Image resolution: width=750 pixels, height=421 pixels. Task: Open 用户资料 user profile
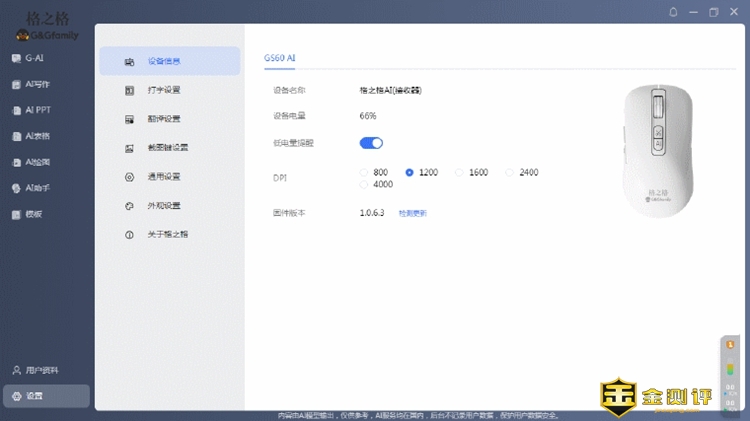40,370
